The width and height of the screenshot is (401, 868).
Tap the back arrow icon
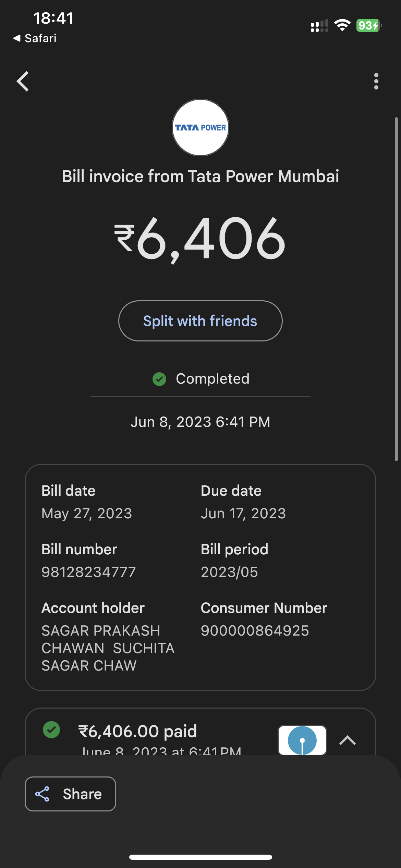(x=23, y=82)
